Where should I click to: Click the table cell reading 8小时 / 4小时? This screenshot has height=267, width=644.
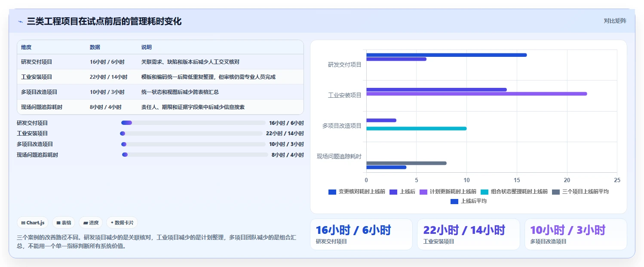[x=106, y=107]
